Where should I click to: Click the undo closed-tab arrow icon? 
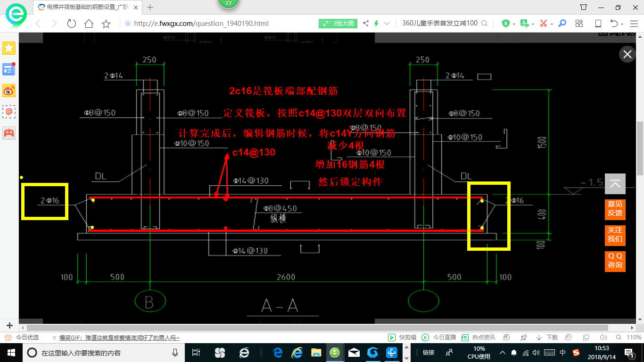point(614,24)
